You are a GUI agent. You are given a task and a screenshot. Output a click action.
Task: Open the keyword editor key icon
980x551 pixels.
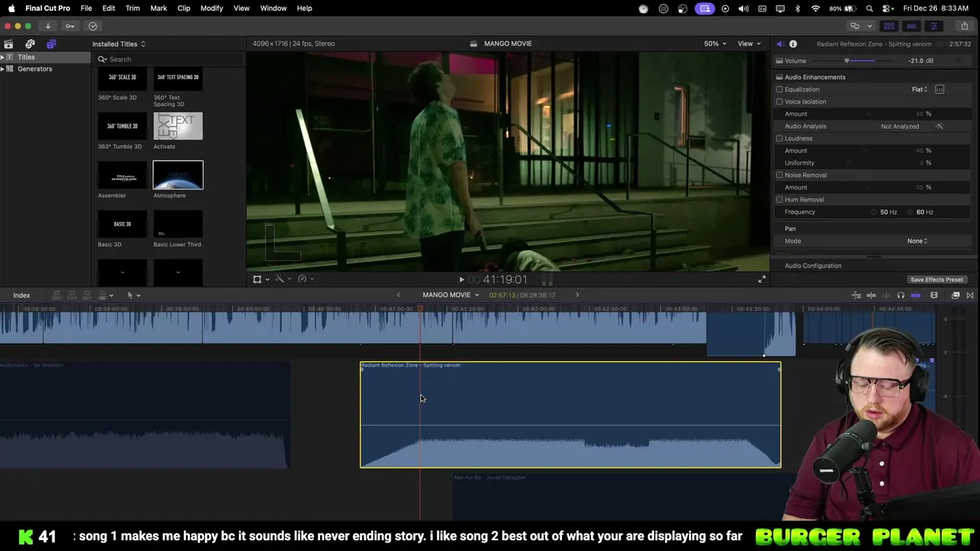coord(70,26)
